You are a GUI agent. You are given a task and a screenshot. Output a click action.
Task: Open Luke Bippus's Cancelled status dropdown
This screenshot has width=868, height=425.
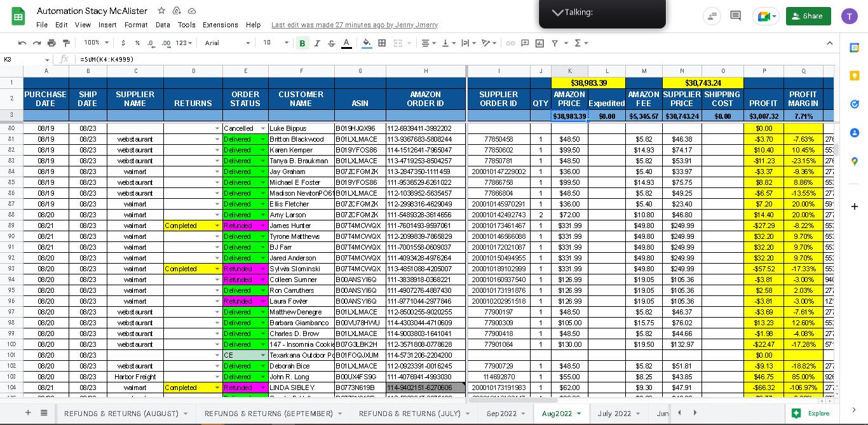(262, 128)
